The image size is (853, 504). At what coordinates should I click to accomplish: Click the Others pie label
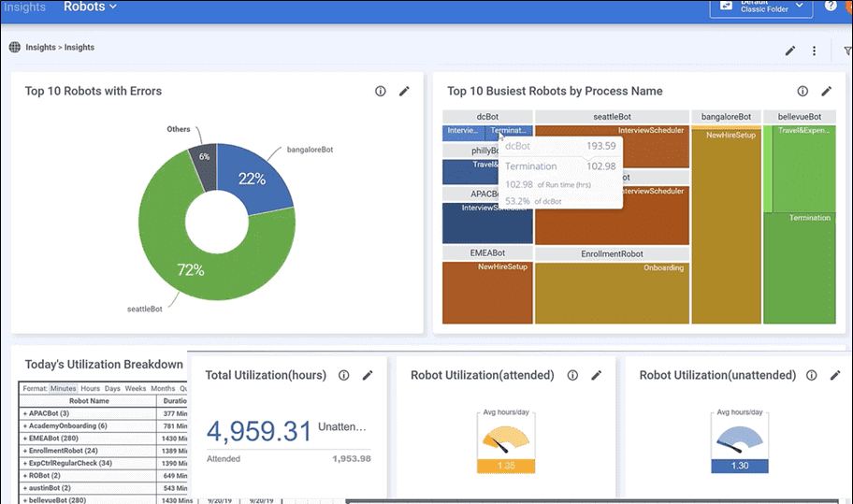pos(179,129)
